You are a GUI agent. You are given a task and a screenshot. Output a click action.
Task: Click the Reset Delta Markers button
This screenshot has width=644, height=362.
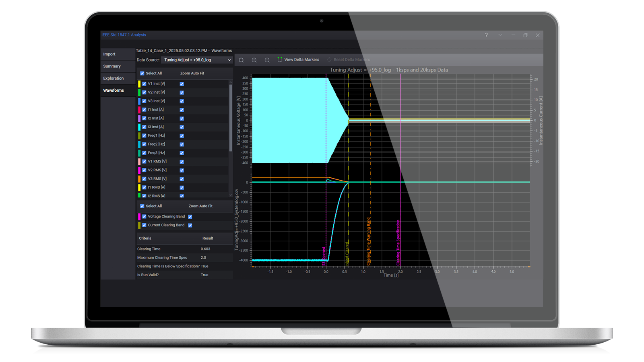tap(352, 59)
